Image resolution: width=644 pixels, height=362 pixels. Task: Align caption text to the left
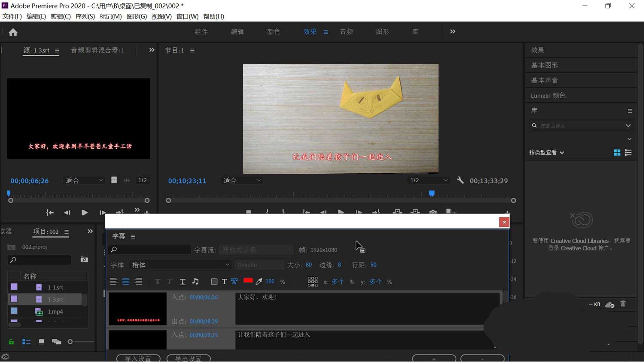click(113, 281)
